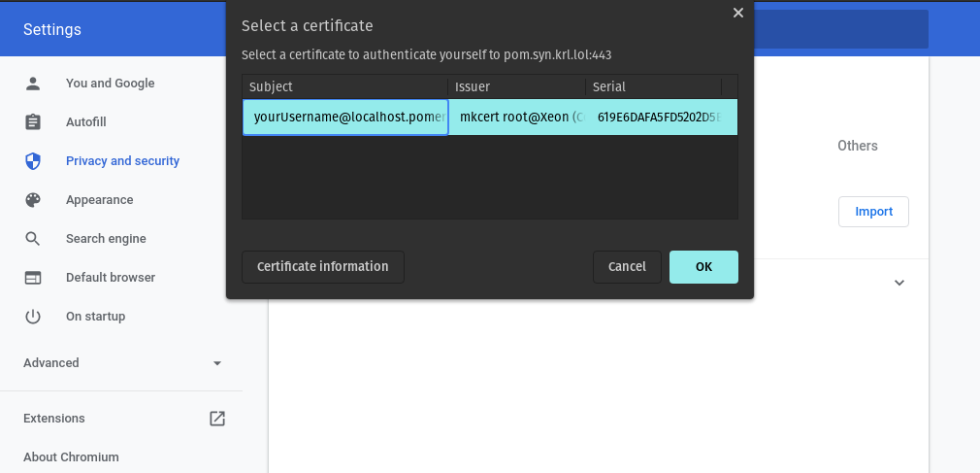Cancel the certificate selection
Viewport: 980px width, 473px height.
(627, 267)
